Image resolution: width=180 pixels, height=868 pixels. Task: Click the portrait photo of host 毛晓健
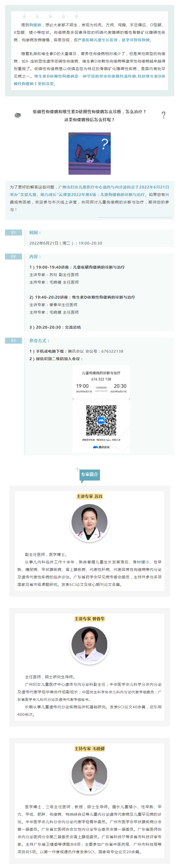(89, 775)
